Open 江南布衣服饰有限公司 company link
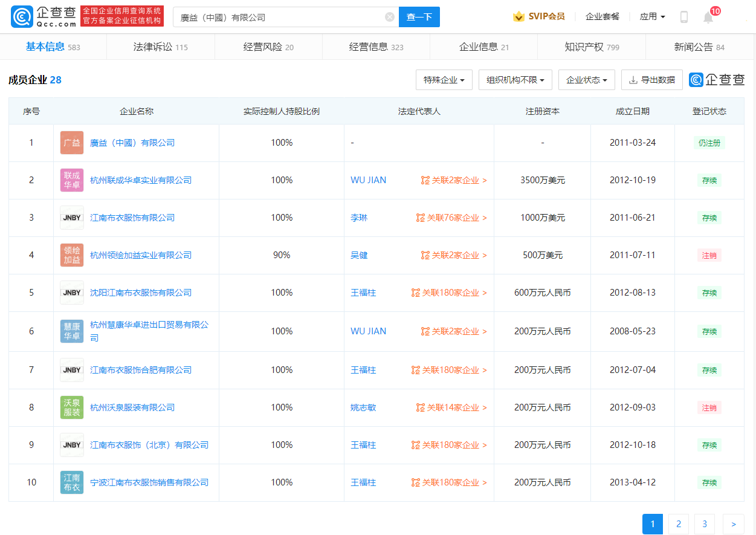Image resolution: width=756 pixels, height=535 pixels. (x=132, y=218)
